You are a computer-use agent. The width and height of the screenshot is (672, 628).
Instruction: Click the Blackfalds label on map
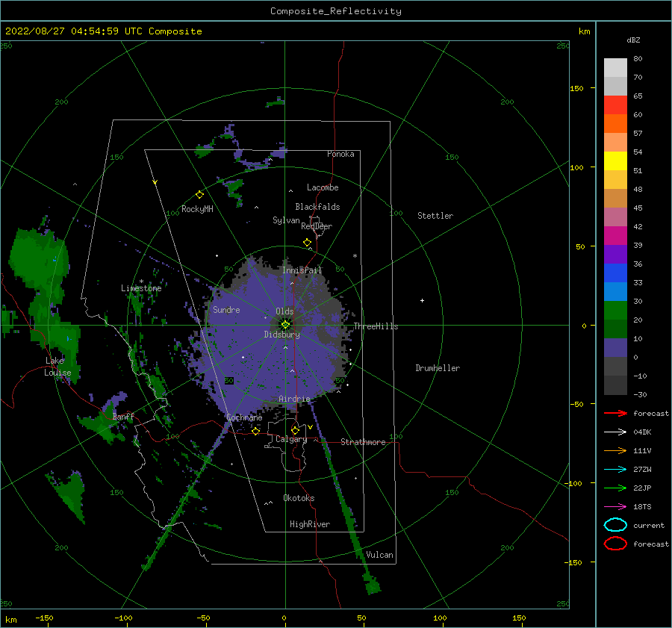pyautogui.click(x=317, y=207)
